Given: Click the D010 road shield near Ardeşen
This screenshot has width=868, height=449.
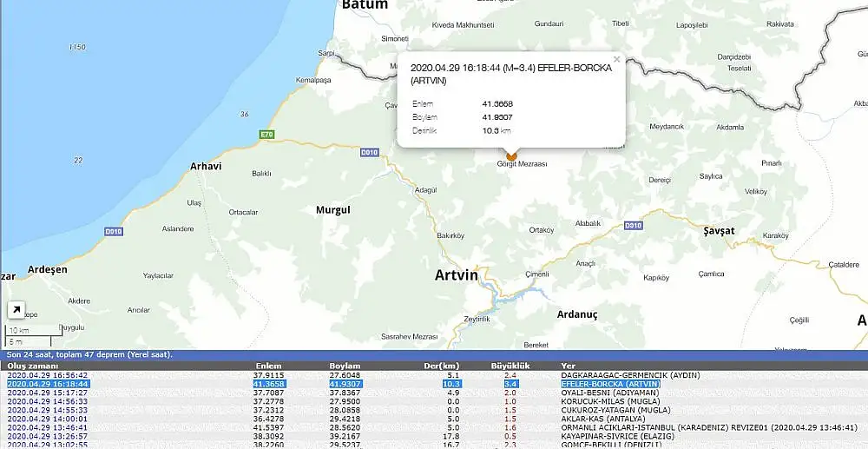Looking at the screenshot, I should tap(114, 231).
